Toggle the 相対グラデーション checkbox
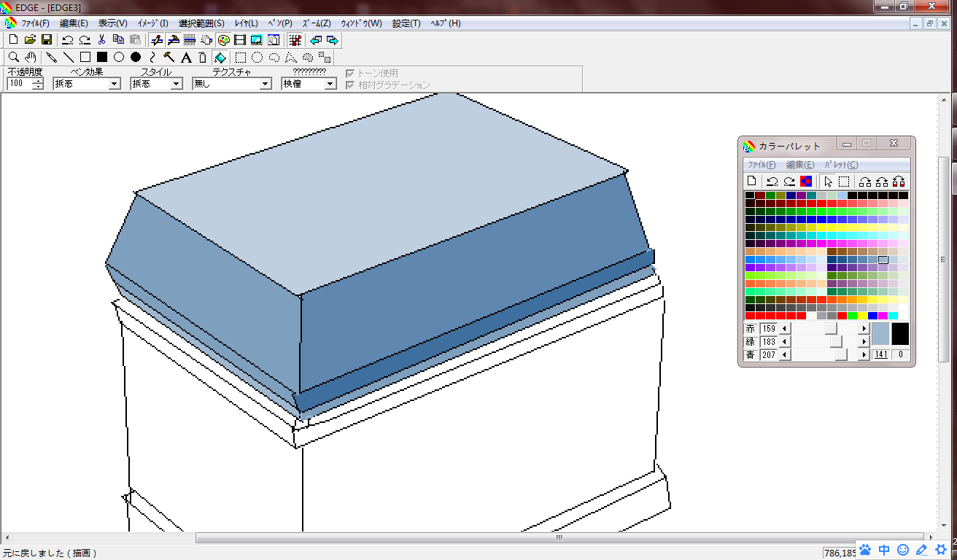This screenshot has width=957, height=560. point(350,85)
